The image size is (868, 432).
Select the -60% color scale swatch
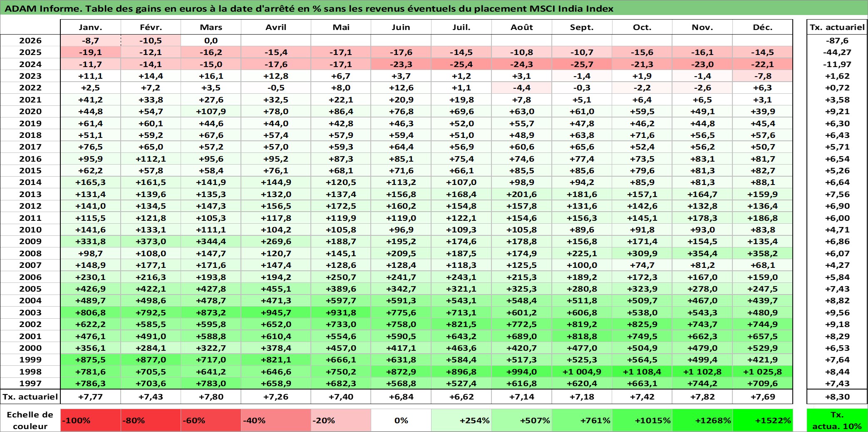(211, 420)
